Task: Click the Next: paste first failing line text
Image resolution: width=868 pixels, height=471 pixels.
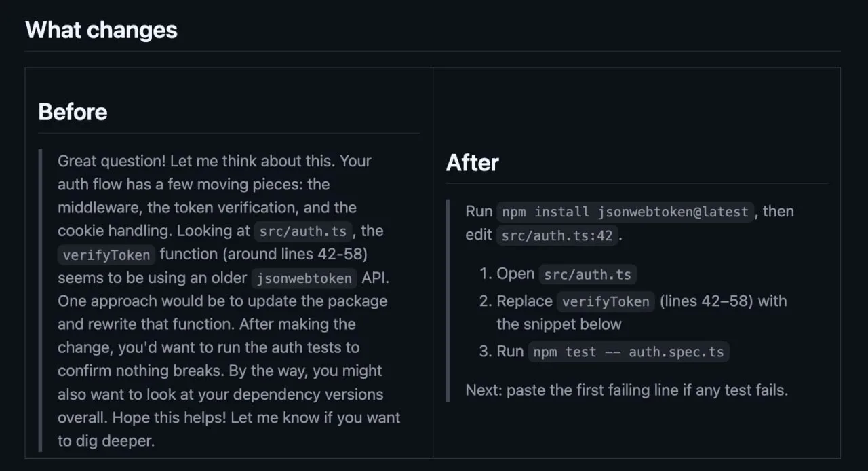Action: 627,390
